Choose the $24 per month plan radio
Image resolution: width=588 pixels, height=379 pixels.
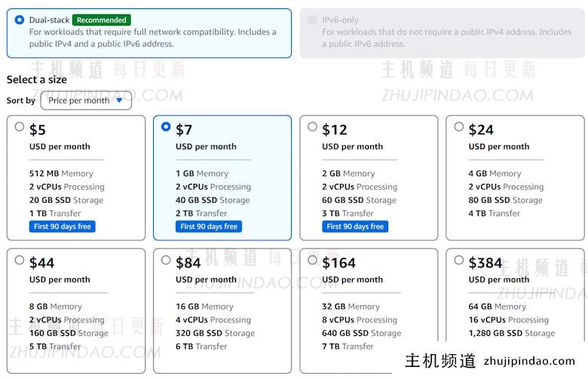point(458,127)
